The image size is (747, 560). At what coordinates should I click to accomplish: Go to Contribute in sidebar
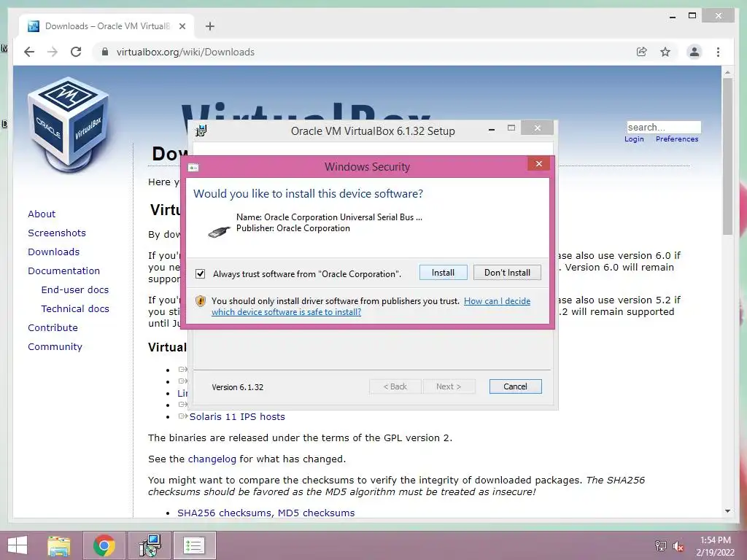[53, 328]
